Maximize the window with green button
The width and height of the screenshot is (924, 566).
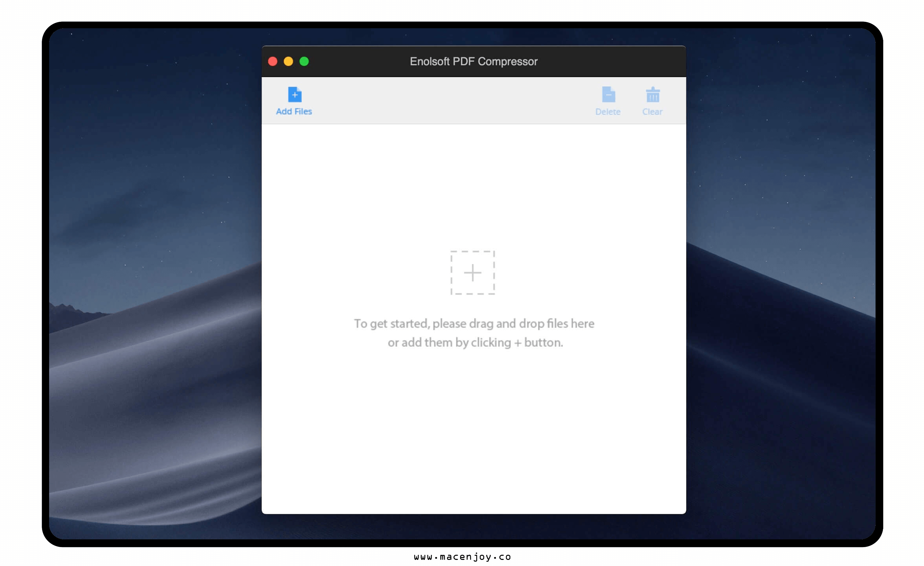pos(304,62)
